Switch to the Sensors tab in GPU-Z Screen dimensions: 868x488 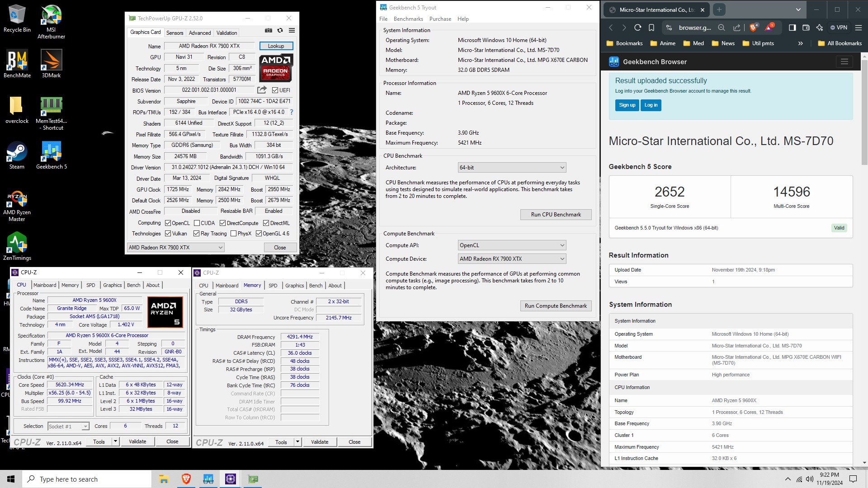click(175, 33)
